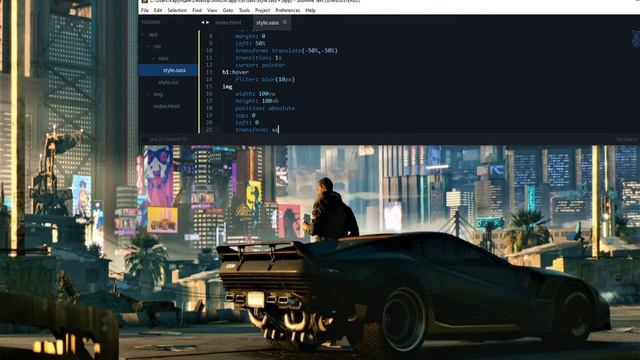Click the Line 21 column status text
This screenshot has width=640, height=360.
pos(168,140)
